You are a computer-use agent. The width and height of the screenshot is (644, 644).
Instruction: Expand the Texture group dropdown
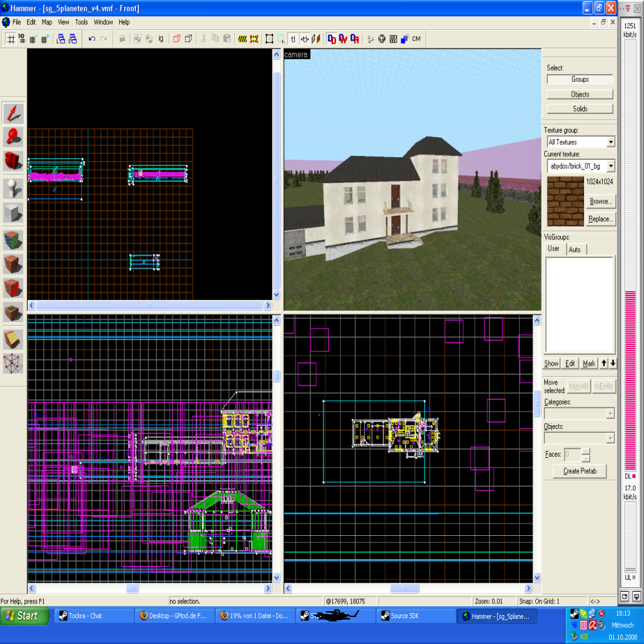[611, 142]
